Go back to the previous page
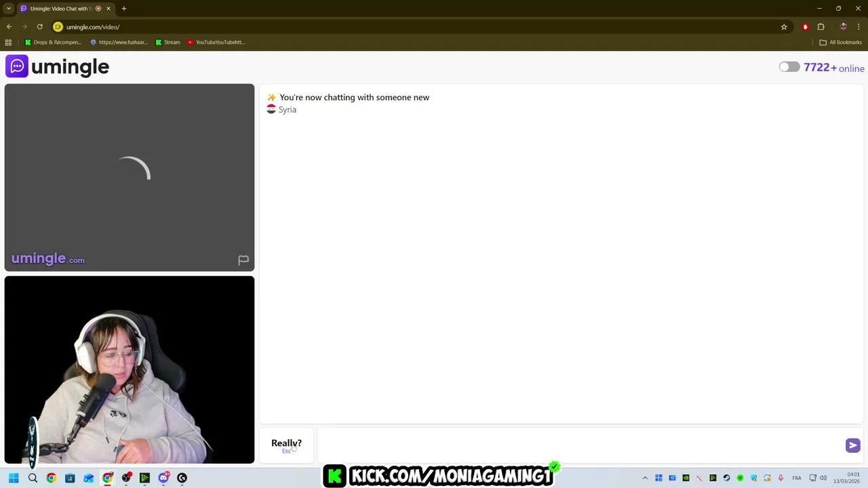 tap(9, 27)
